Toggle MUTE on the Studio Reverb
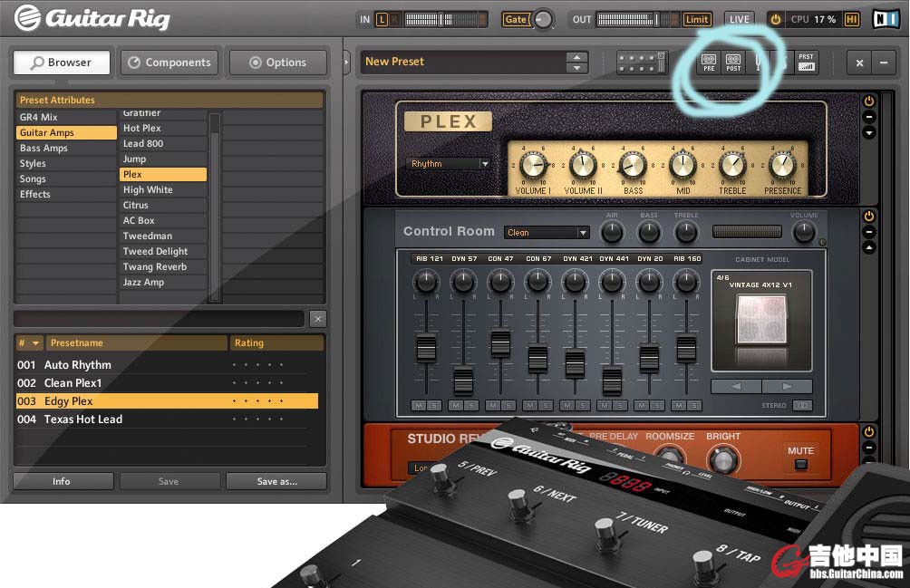 click(x=801, y=464)
